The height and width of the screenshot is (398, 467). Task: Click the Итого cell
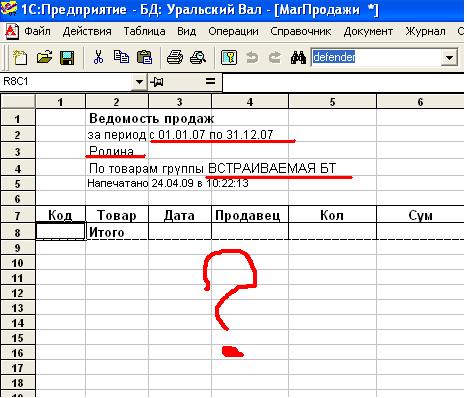[117, 232]
